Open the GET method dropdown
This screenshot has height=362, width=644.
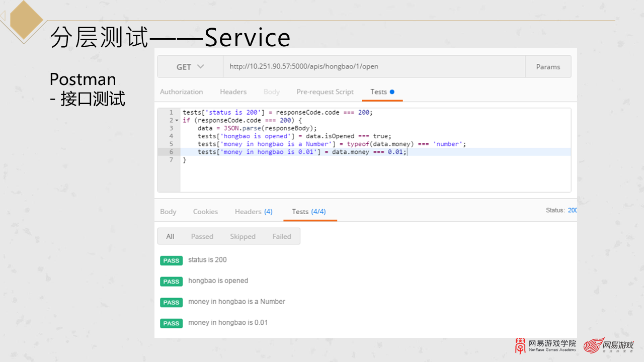pos(190,67)
